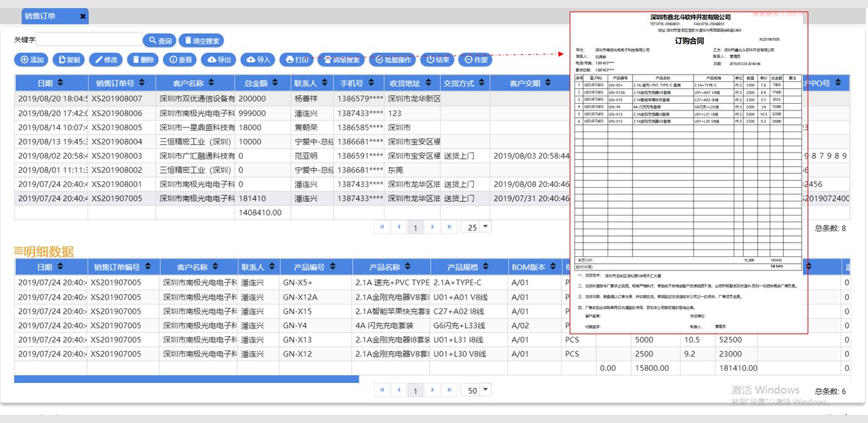This screenshot has height=423, width=868.
Task: Toggle sorting on the 产品名称 column
Action: (x=391, y=266)
